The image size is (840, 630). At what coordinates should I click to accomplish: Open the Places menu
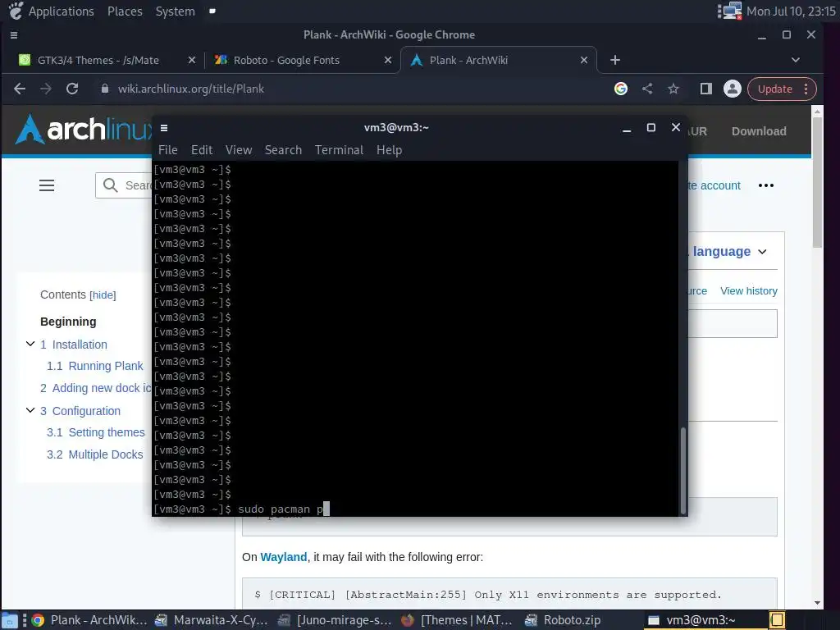pyautogui.click(x=125, y=11)
